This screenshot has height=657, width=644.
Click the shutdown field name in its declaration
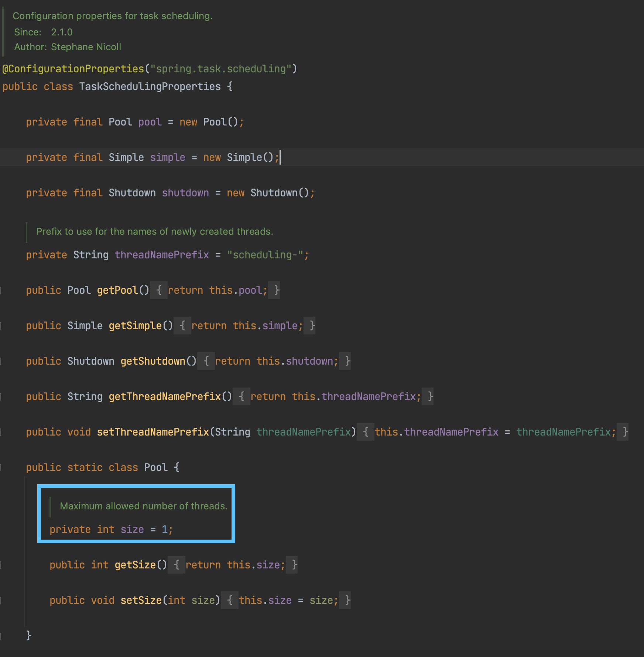185,193
